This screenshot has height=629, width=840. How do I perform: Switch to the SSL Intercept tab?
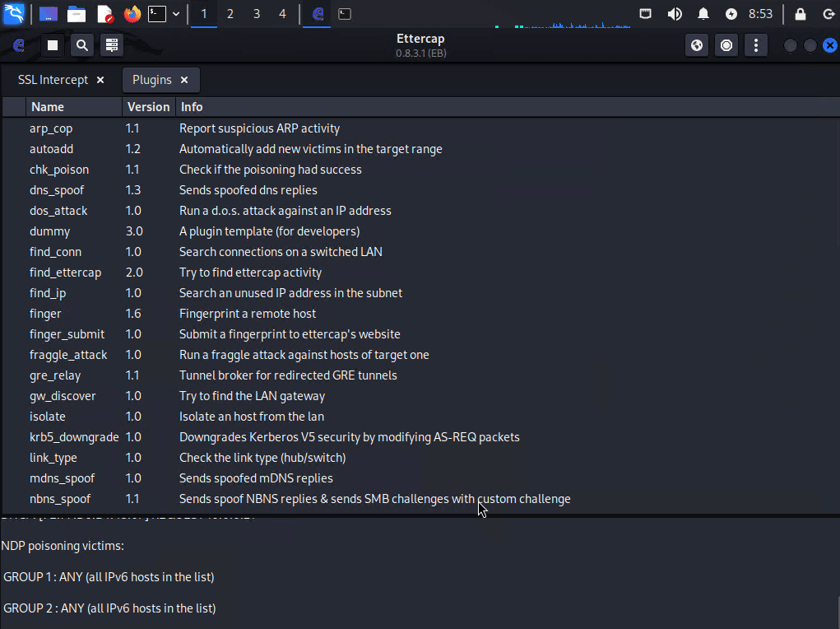pyautogui.click(x=53, y=80)
